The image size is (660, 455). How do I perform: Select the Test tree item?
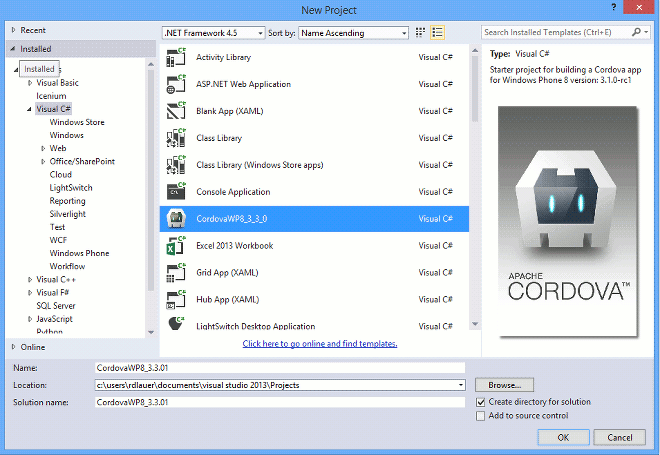tap(57, 227)
